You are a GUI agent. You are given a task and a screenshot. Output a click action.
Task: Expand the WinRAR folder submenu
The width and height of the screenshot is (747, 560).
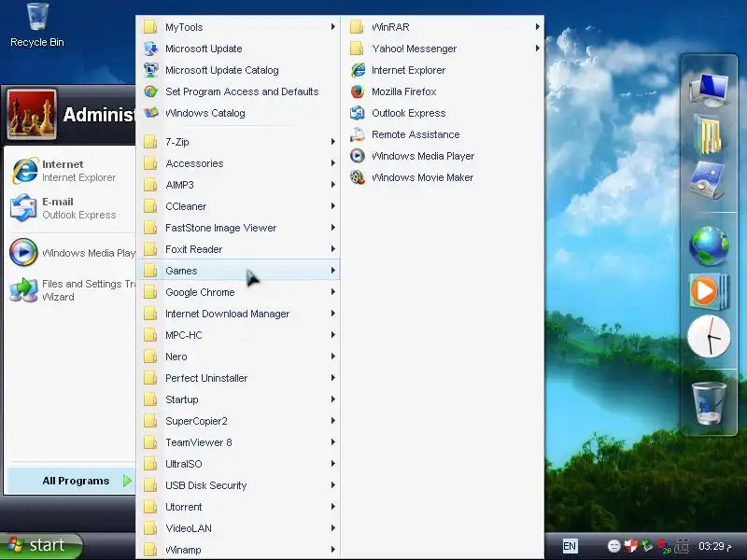click(443, 27)
